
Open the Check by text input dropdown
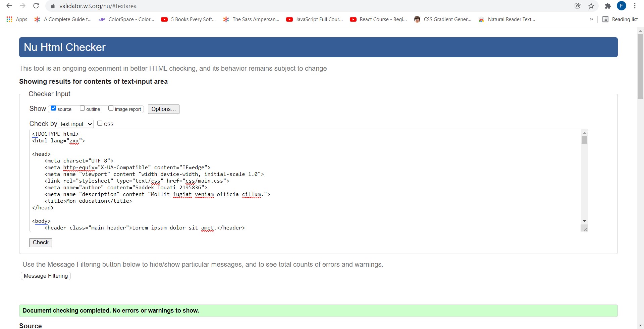coord(76,124)
